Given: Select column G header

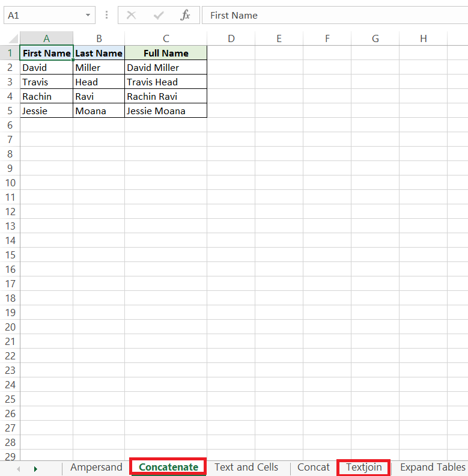Looking at the screenshot, I should click(x=375, y=38).
